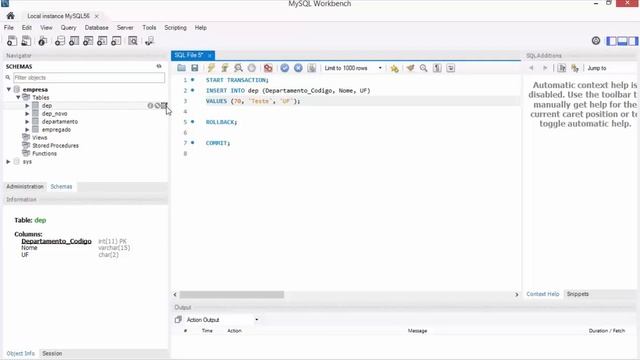Click the create new function icon
This screenshot has width=640, height=360.
(116, 41)
